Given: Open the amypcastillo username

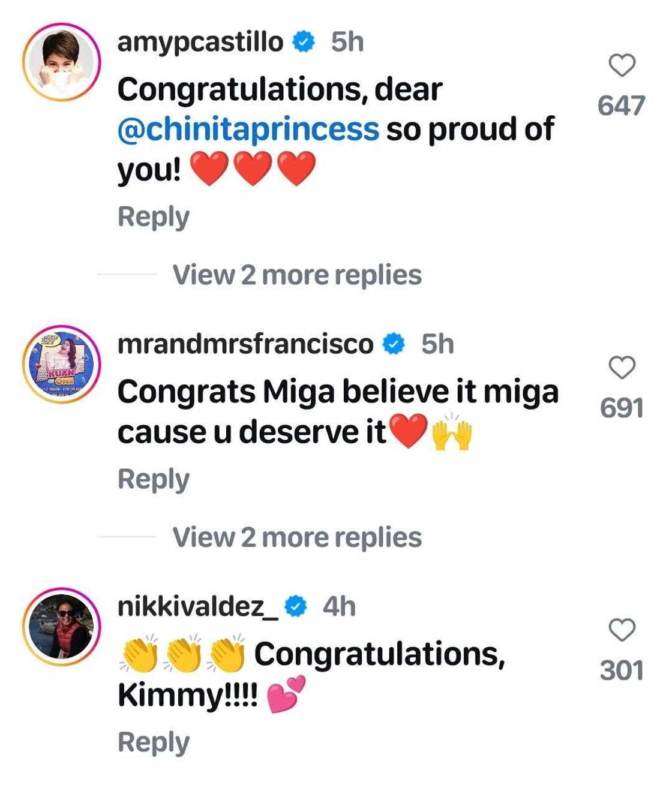Looking at the screenshot, I should point(200,42).
